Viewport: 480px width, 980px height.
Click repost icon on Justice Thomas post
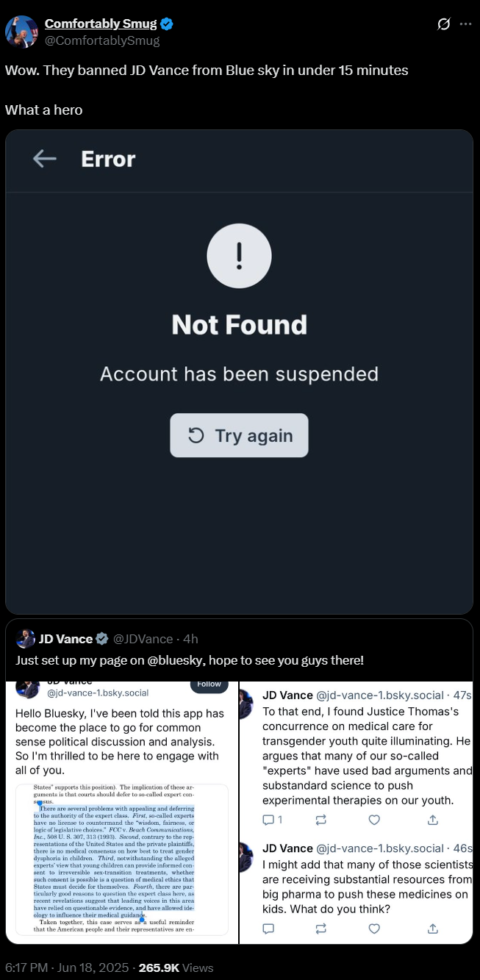tap(321, 819)
